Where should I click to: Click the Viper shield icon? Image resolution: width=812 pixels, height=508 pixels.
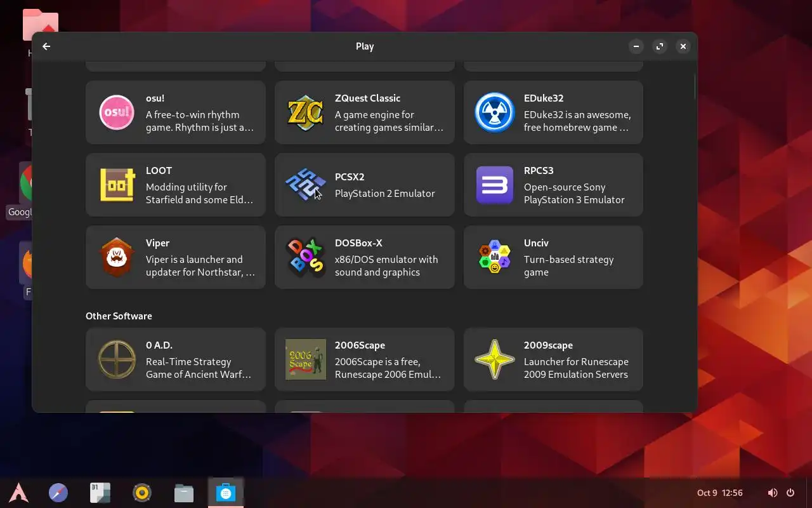click(117, 257)
